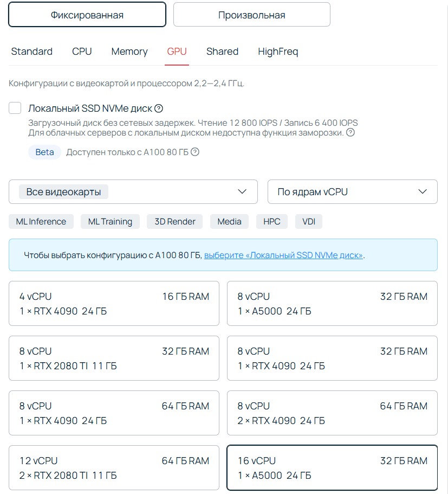Click info icon after the freeze function note

tap(350, 132)
